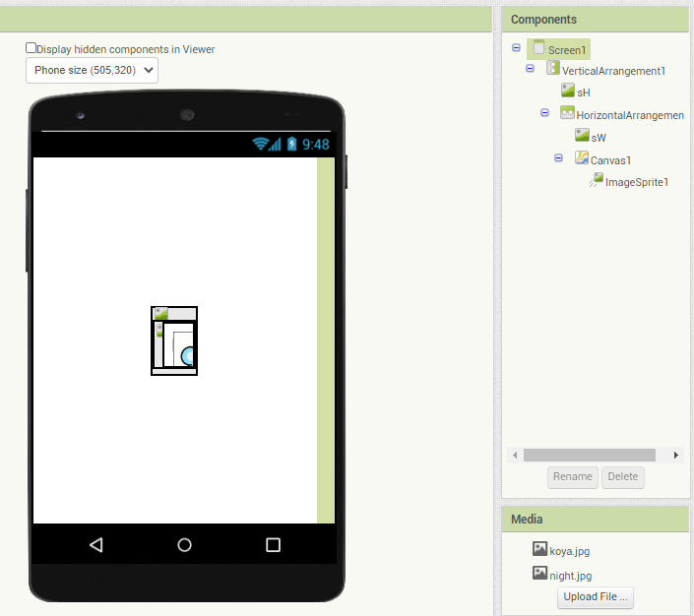This screenshot has height=616, width=694.
Task: Select the ImageSprite1 label in tree
Action: [637, 182]
